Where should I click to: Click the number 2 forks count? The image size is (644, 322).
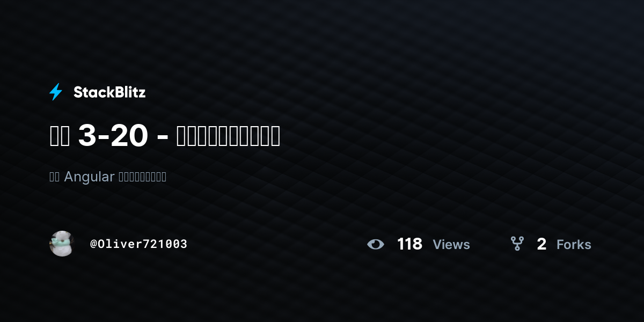click(541, 245)
